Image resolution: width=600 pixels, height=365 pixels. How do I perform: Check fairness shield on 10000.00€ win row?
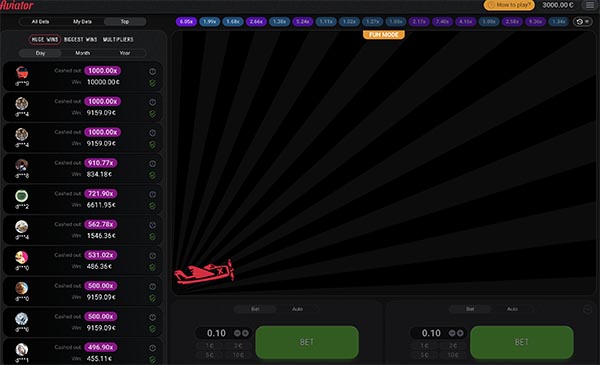pos(152,83)
